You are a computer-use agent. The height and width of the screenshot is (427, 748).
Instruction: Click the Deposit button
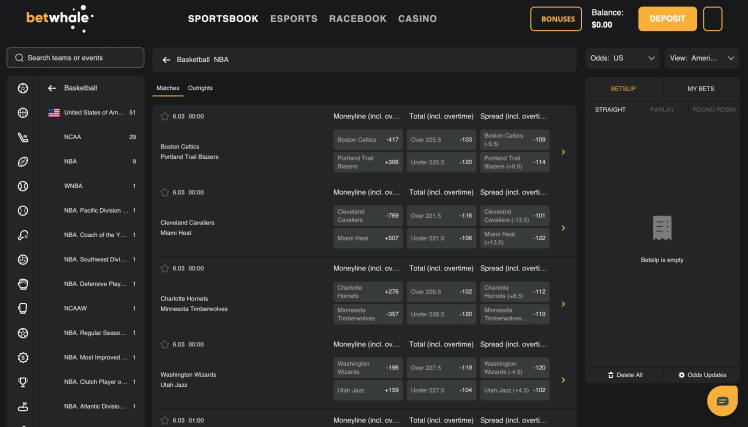pos(667,19)
